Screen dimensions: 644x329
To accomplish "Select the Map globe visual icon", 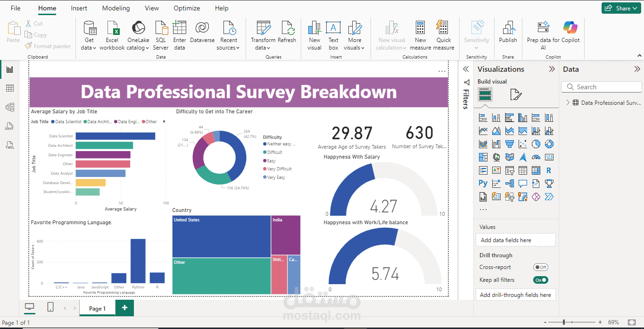I will point(496,157).
